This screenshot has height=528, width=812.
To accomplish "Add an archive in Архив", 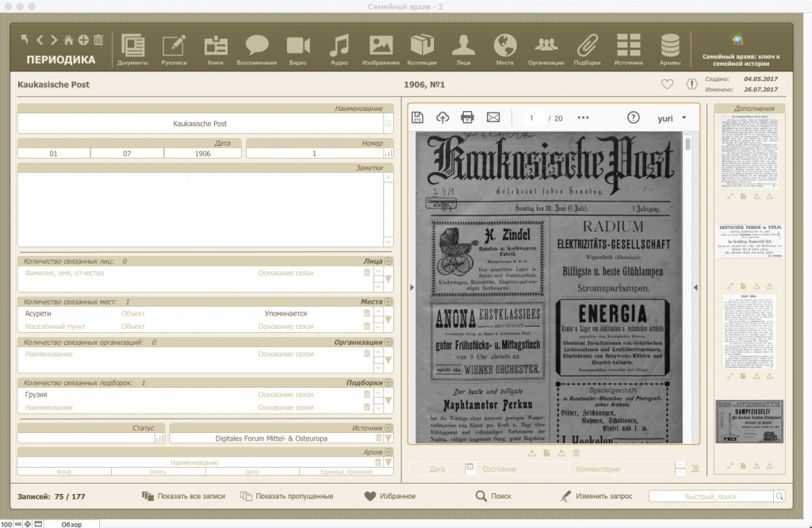I will (x=389, y=452).
